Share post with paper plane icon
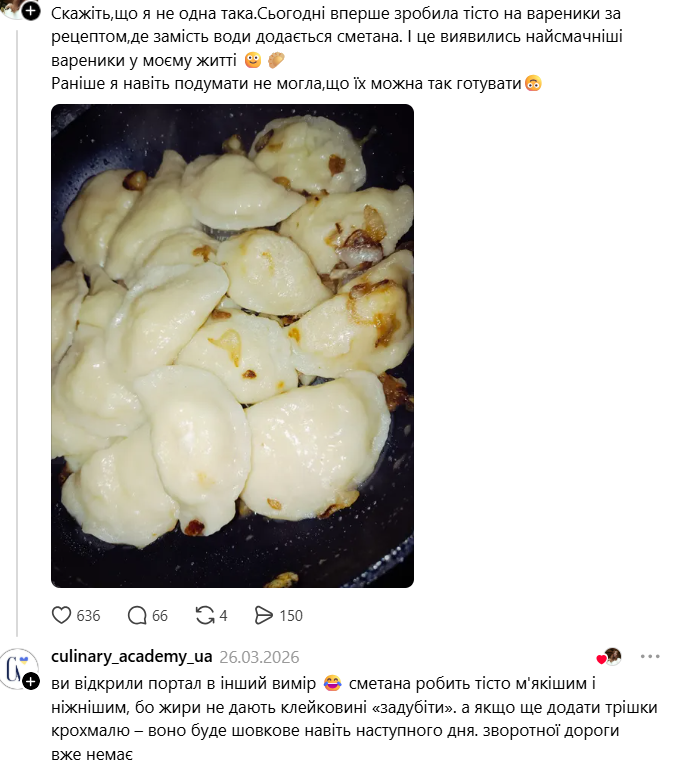The width and height of the screenshot is (677, 771). (264, 615)
